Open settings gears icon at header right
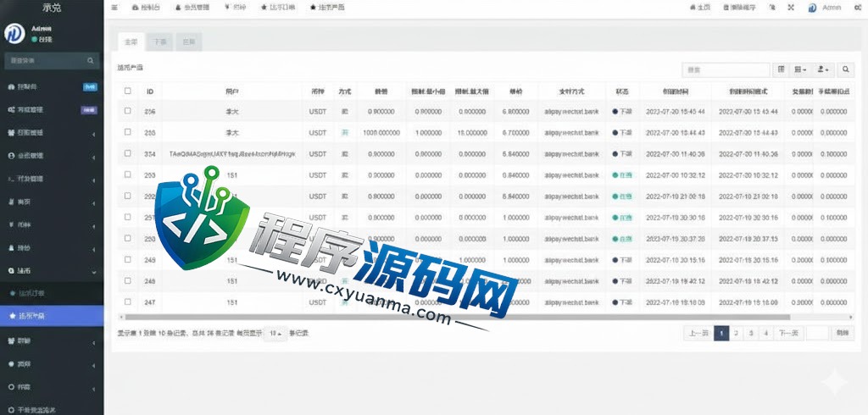This screenshot has height=415, width=868. pyautogui.click(x=858, y=8)
